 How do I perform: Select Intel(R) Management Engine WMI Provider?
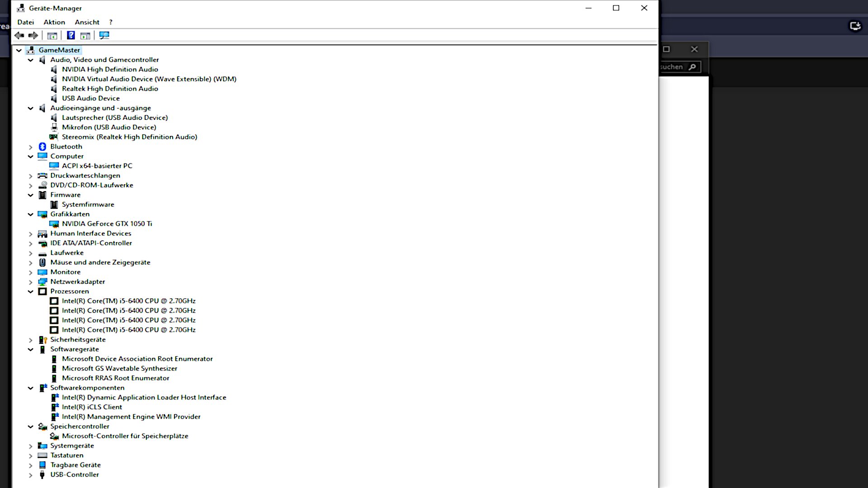[131, 417]
